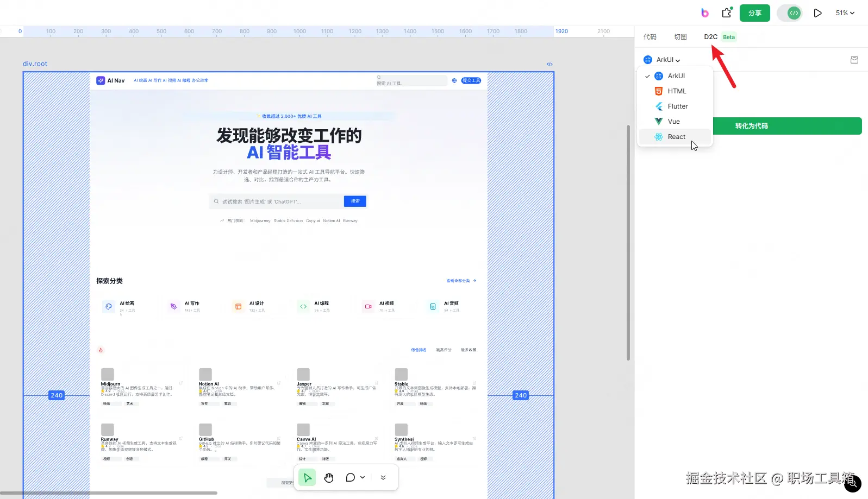
Task: Choose React in the framework list
Action: (x=675, y=137)
